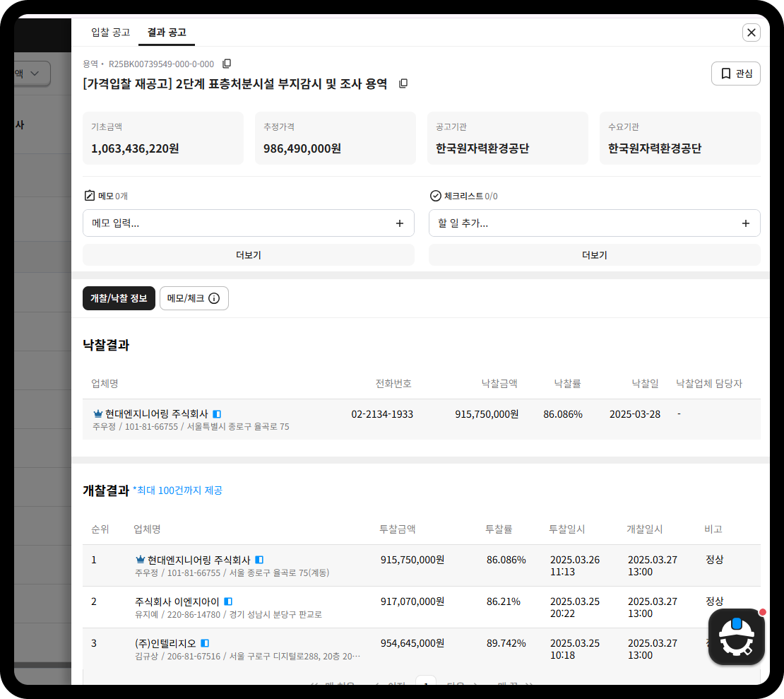
Task: Click 더보기 under the memo section
Action: [249, 255]
